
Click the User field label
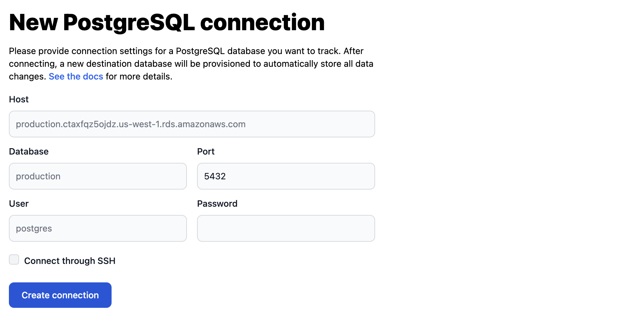click(x=19, y=204)
